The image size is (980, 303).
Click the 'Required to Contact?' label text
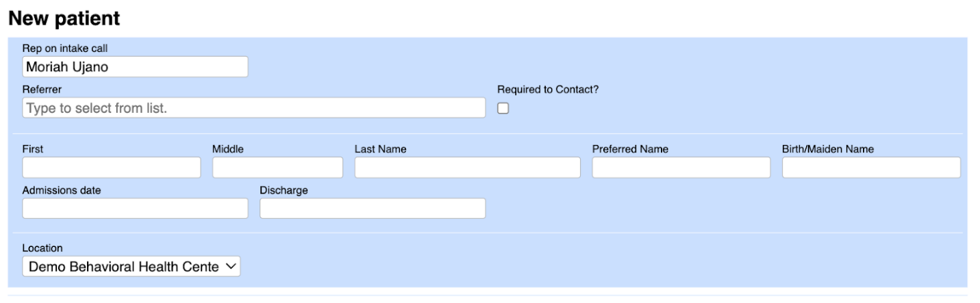548,89
